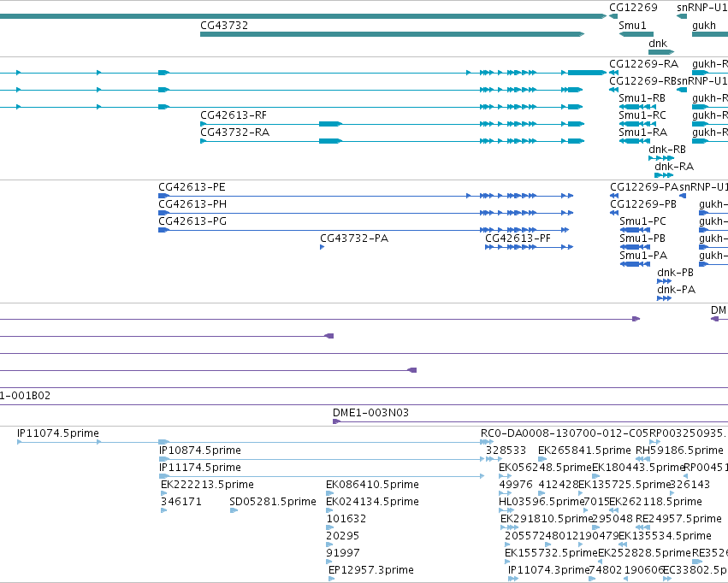Click the dnk-PA protein label
The image size is (728, 583).
(x=676, y=290)
